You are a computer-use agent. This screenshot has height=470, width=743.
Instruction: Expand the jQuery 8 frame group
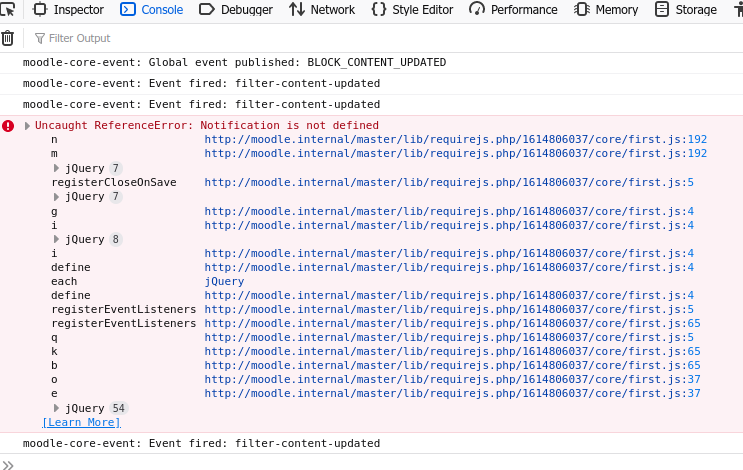click(56, 239)
